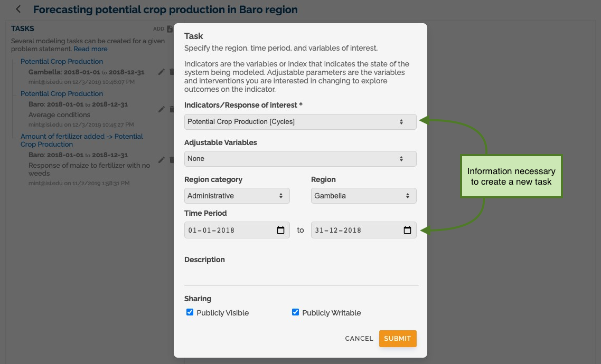
Task: Follow the Read more link
Action: [x=90, y=49]
